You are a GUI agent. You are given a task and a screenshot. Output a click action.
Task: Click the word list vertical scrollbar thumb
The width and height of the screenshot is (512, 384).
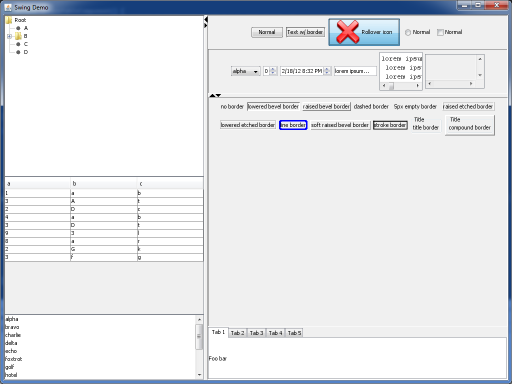point(199,337)
